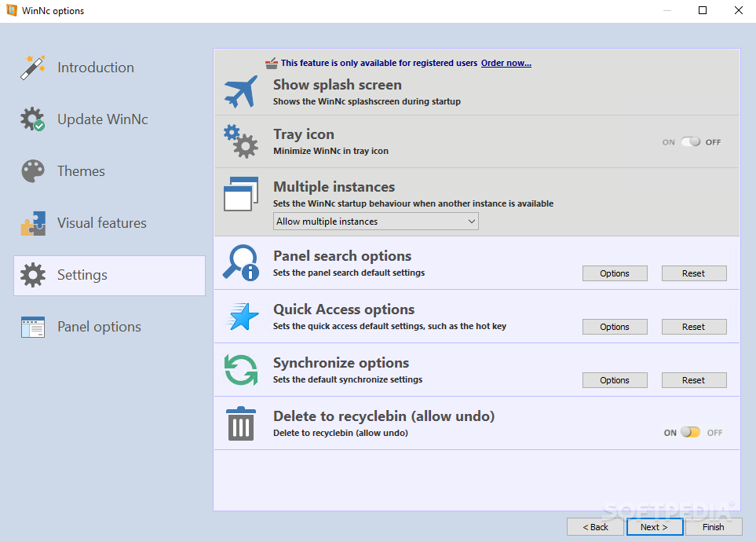Viewport: 756px width, 542px height.
Task: Follow the Order now link
Action: [x=506, y=63]
